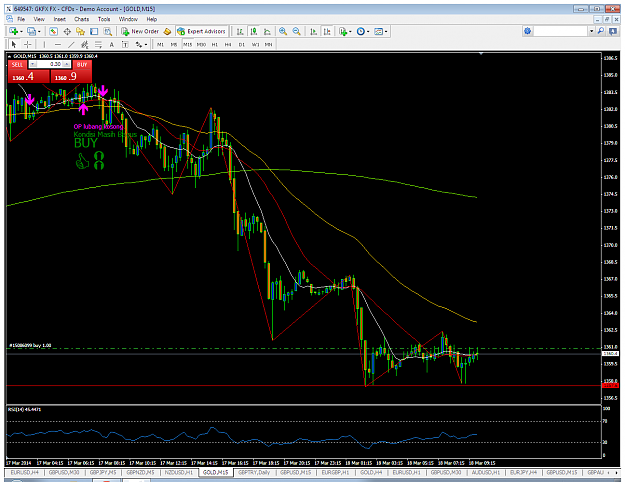The image size is (625, 482).
Task: Open the Profiles icon
Action: [x=31, y=31]
